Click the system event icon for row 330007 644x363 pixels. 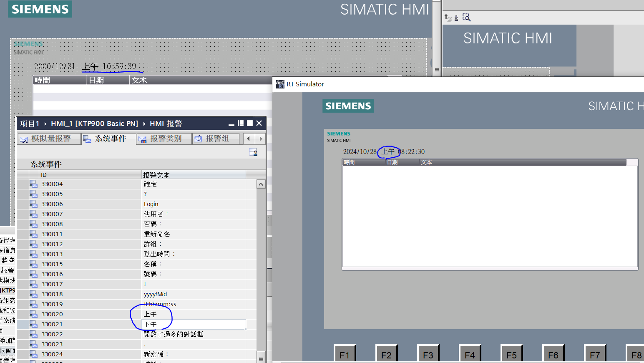coord(33,214)
